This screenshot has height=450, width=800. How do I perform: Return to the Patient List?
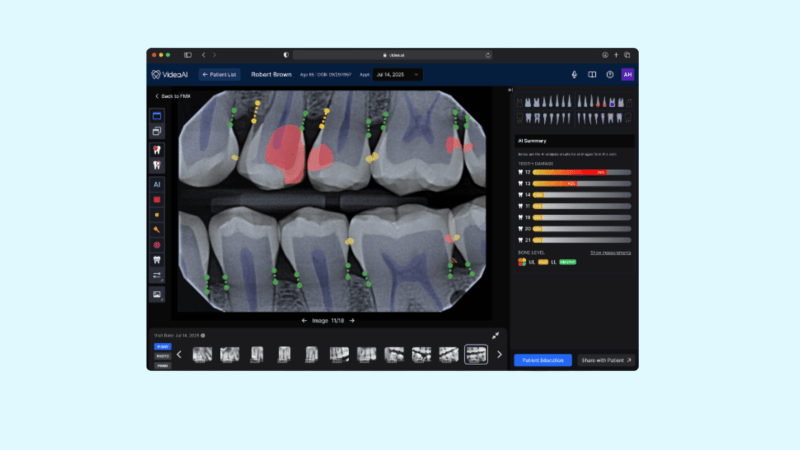tap(219, 74)
